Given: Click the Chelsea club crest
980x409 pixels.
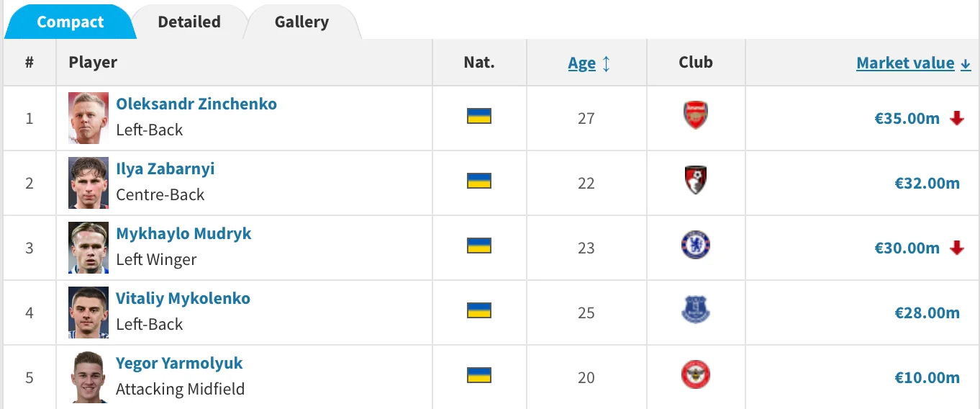Looking at the screenshot, I should 695,245.
